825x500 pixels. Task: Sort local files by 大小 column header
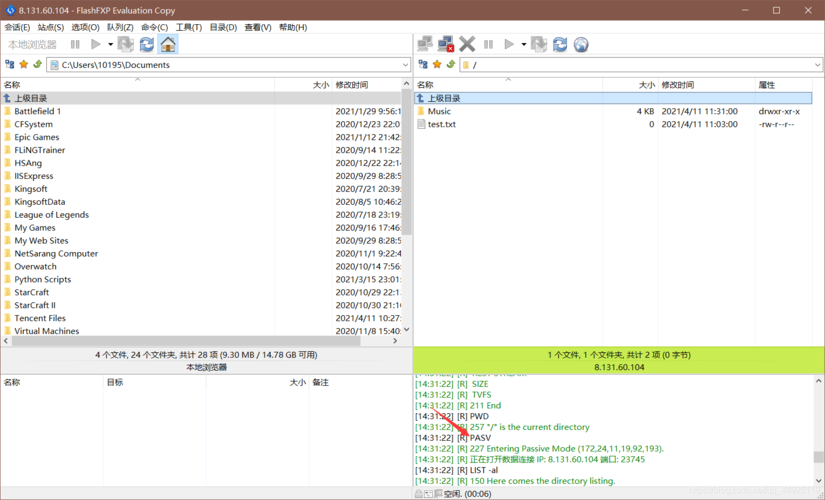[x=303, y=85]
